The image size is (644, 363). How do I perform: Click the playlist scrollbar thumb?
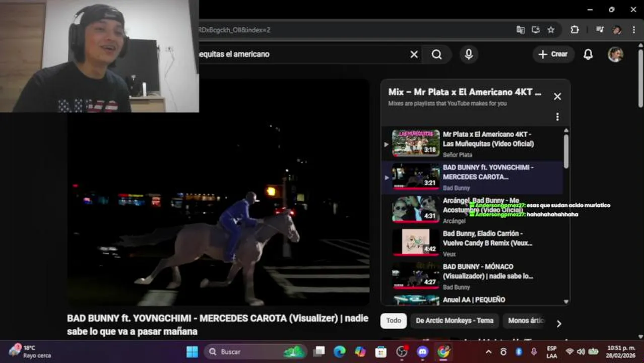(x=566, y=151)
